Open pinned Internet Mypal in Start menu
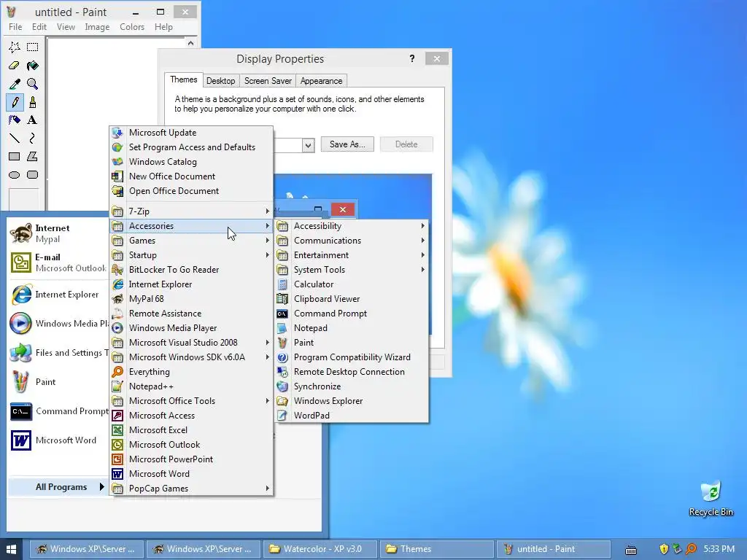Image resolution: width=747 pixels, height=560 pixels. (x=58, y=233)
